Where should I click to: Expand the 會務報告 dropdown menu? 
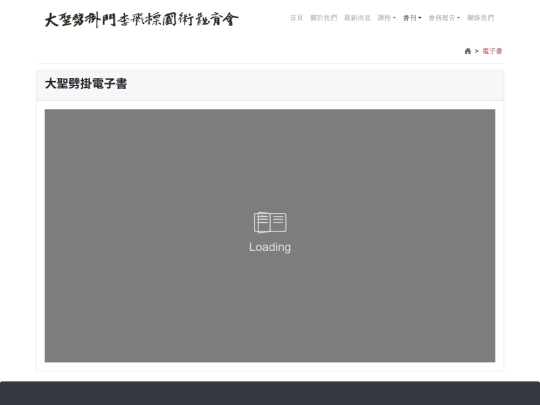tap(444, 18)
